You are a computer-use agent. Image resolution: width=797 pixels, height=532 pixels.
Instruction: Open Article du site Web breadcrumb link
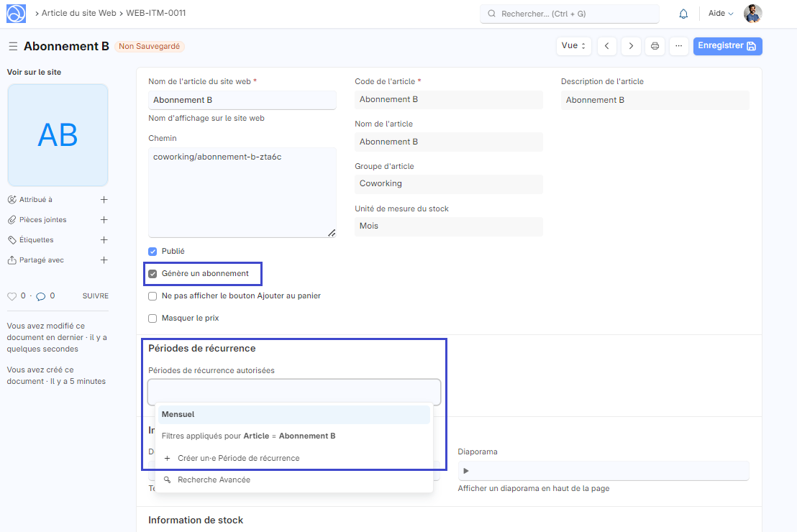coord(78,14)
